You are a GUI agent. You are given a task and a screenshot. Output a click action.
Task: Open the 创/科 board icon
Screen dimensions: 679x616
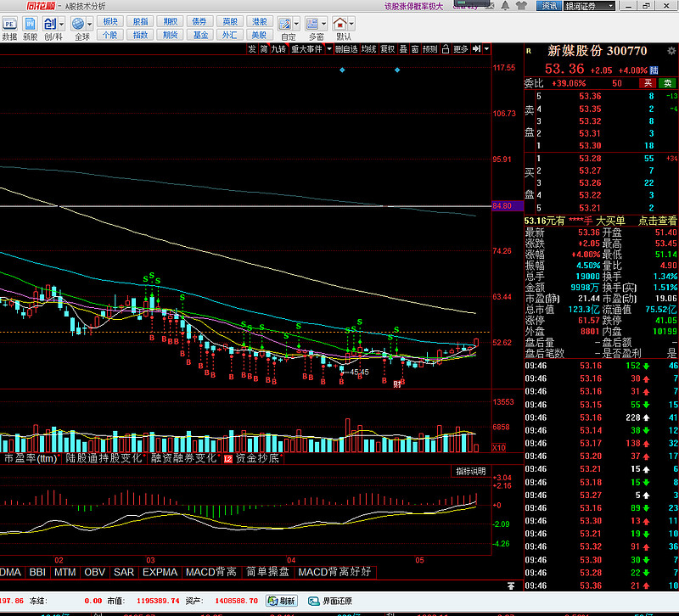click(x=50, y=24)
